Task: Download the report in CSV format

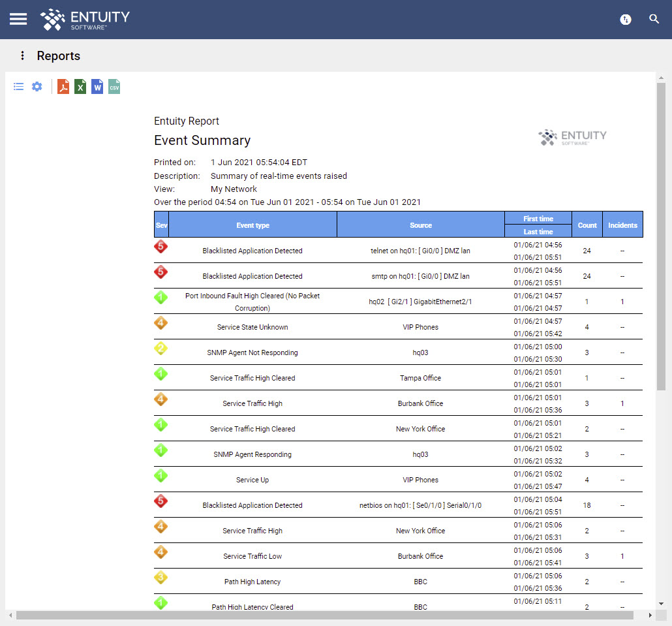Action: 114,86
